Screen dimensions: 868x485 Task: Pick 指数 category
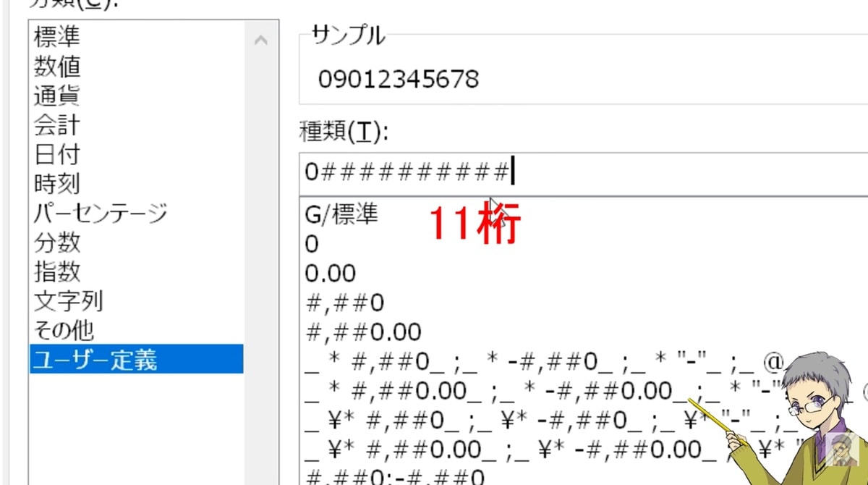57,271
